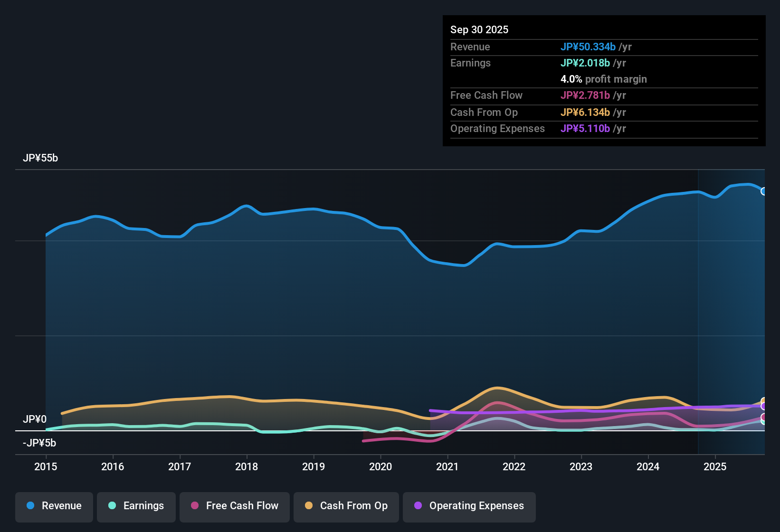Expand the Sep 30 2025 tooltip panel
This screenshot has height=532, width=780.
(479, 29)
